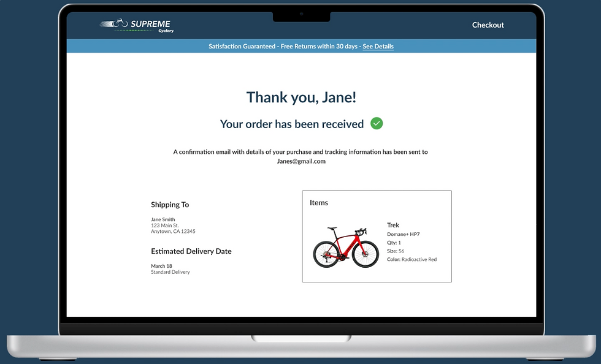Select the Jane Smith name line

click(163, 219)
